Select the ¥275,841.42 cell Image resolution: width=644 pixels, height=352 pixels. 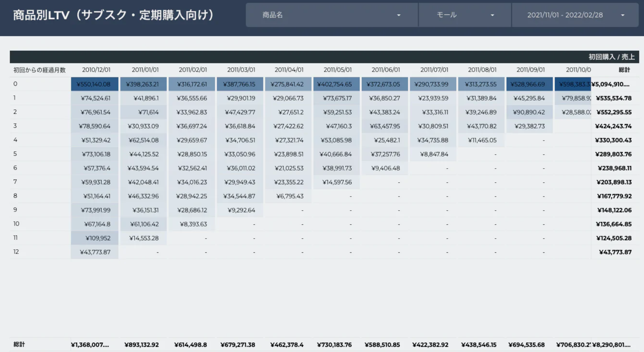point(288,84)
